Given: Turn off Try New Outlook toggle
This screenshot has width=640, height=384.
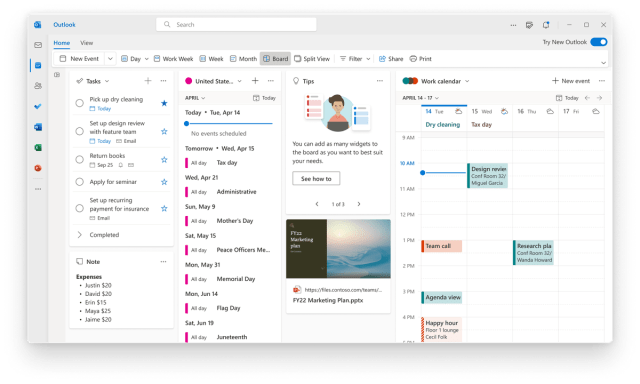Looking at the screenshot, I should click(x=599, y=42).
